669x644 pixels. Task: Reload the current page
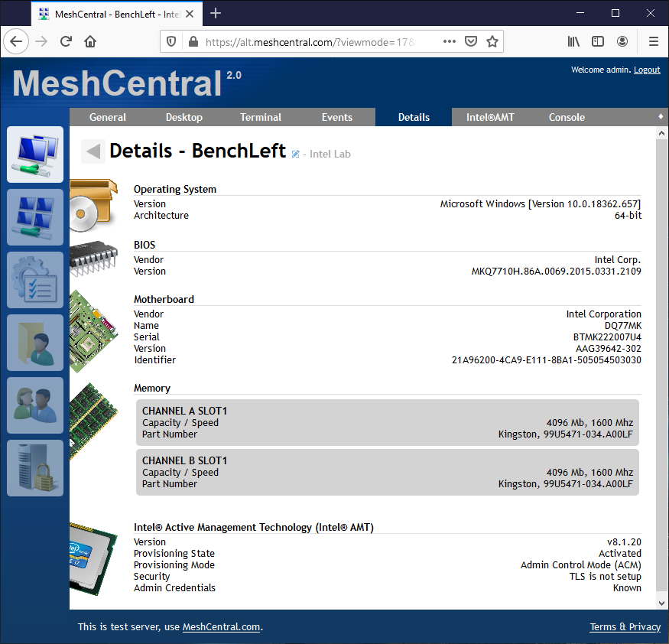[66, 41]
